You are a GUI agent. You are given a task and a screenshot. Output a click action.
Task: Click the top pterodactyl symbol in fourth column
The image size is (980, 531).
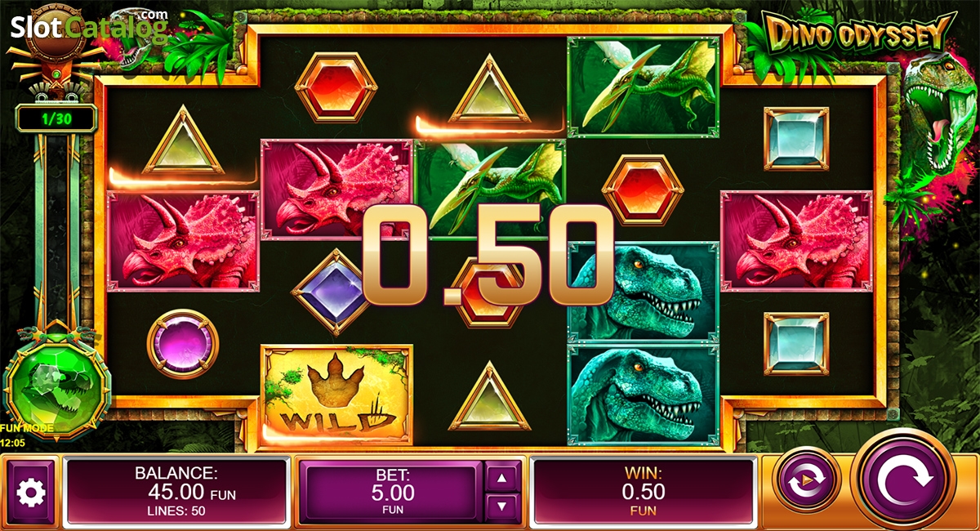click(643, 86)
